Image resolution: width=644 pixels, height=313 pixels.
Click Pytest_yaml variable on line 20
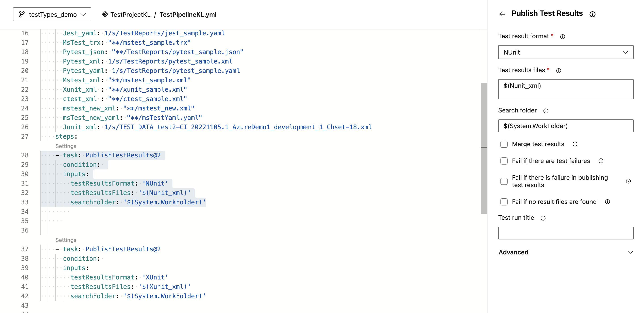point(83,71)
